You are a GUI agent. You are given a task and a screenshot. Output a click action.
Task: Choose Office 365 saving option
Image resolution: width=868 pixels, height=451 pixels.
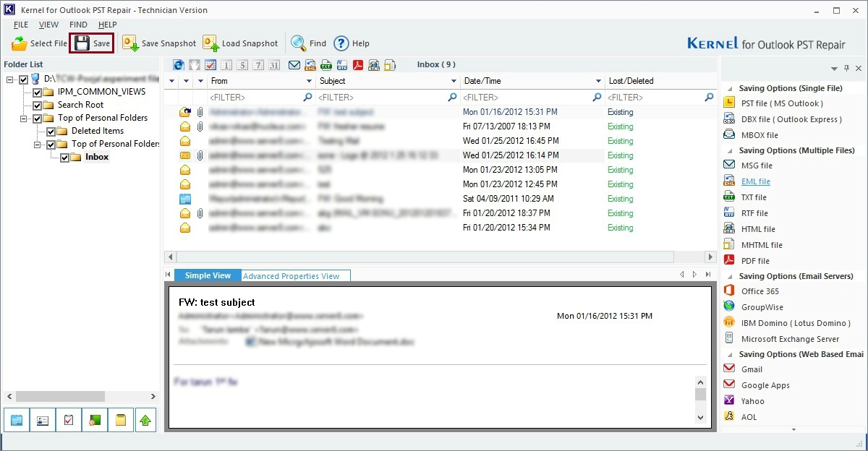[x=752, y=291]
